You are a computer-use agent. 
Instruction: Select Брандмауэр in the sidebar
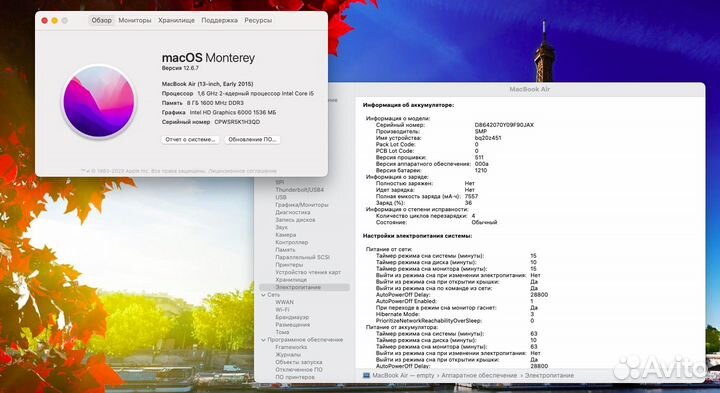pos(292,317)
